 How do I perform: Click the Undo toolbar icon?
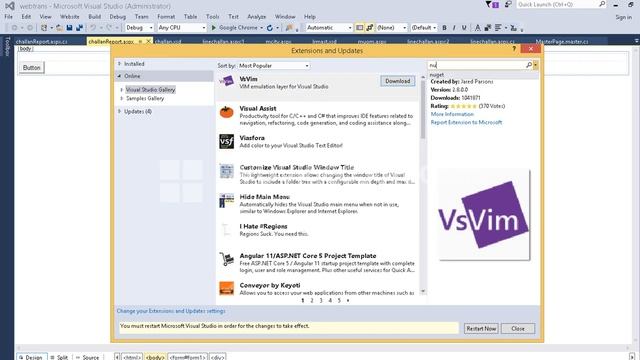[x=93, y=28]
